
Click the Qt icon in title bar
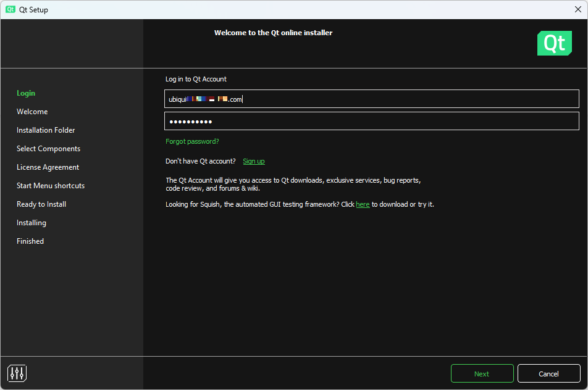[10, 9]
